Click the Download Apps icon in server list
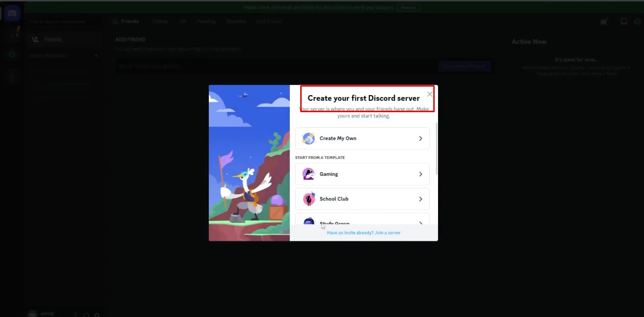644x317 pixels. point(12,76)
